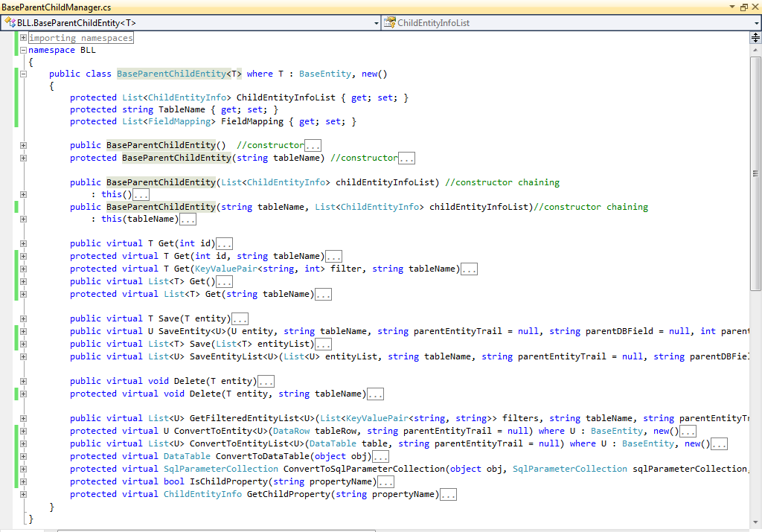The image size is (762, 532).
Task: Select the BaseParentChildManager.cs document tab
Action: point(56,7)
